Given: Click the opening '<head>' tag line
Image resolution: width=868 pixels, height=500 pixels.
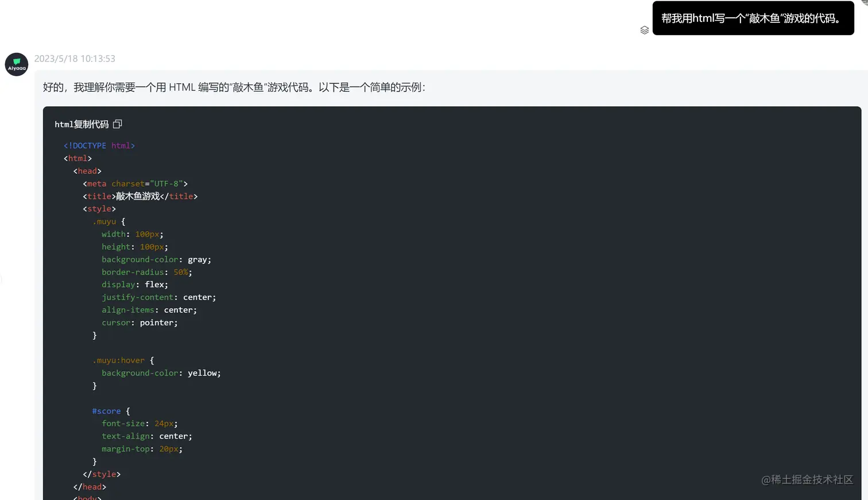Looking at the screenshot, I should click(x=87, y=171).
